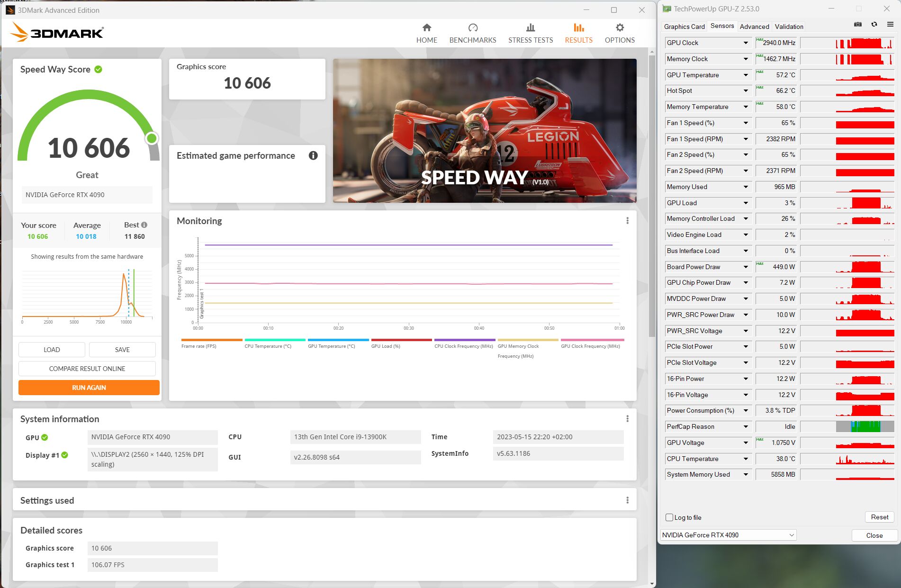This screenshot has height=588, width=901.
Task: Reset the GPU-Z sensor values
Action: click(879, 517)
